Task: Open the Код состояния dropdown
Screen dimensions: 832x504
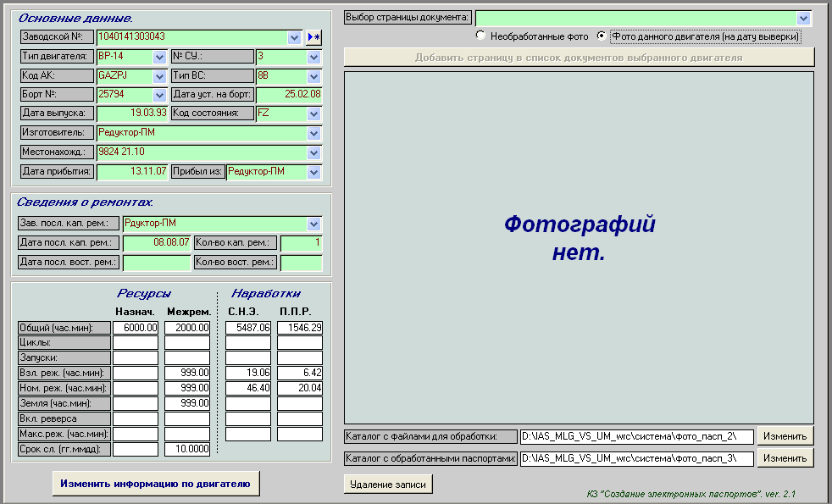Action: pos(314,114)
